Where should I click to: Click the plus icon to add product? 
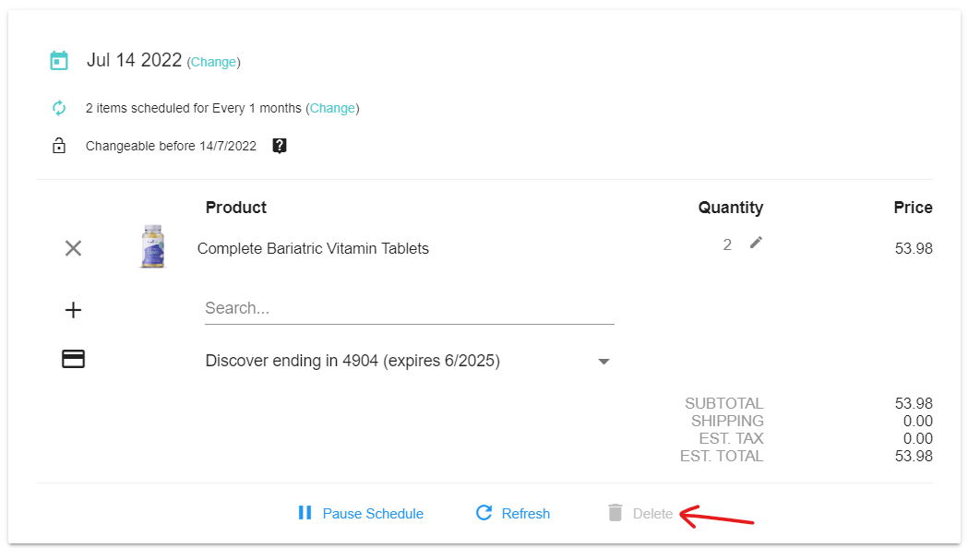tap(73, 310)
